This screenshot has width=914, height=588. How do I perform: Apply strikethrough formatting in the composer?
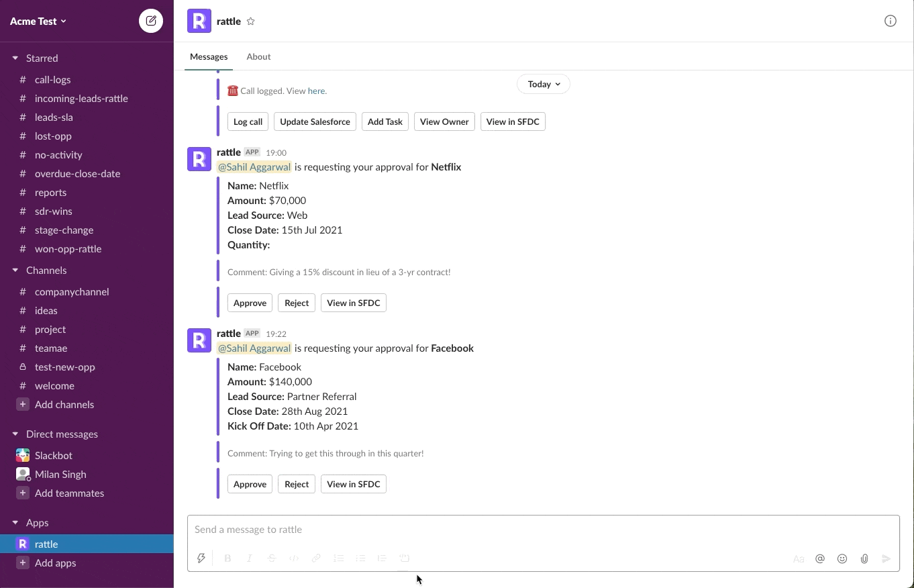click(x=272, y=558)
